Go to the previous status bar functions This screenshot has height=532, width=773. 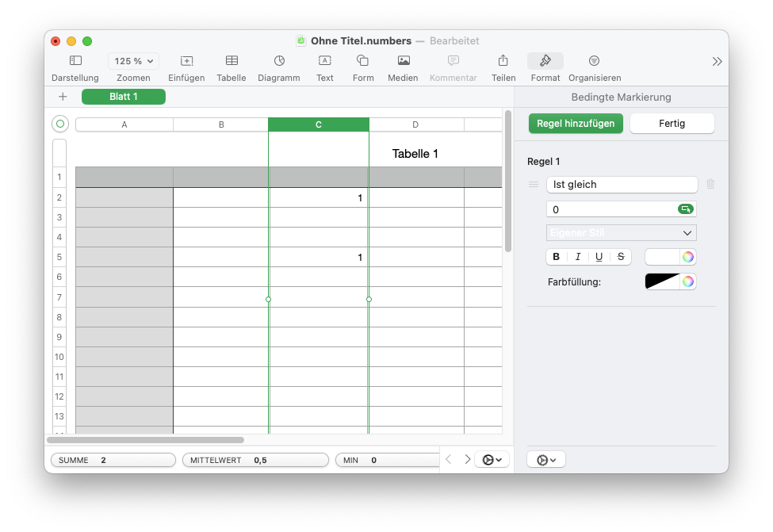(448, 460)
